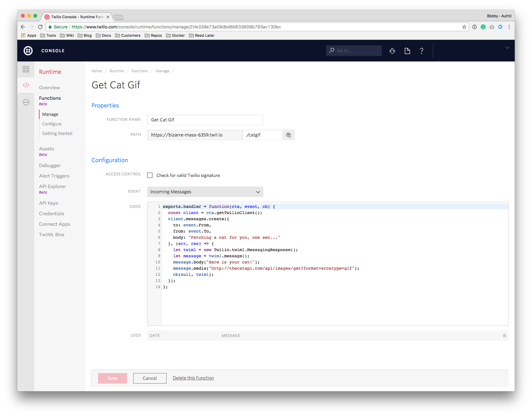Click the /catgif path input field
Screen dimensions: 532x416
(262, 135)
